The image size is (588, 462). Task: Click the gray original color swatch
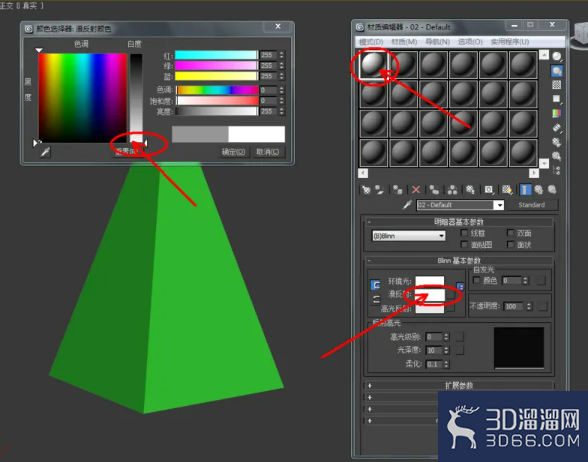[200, 134]
